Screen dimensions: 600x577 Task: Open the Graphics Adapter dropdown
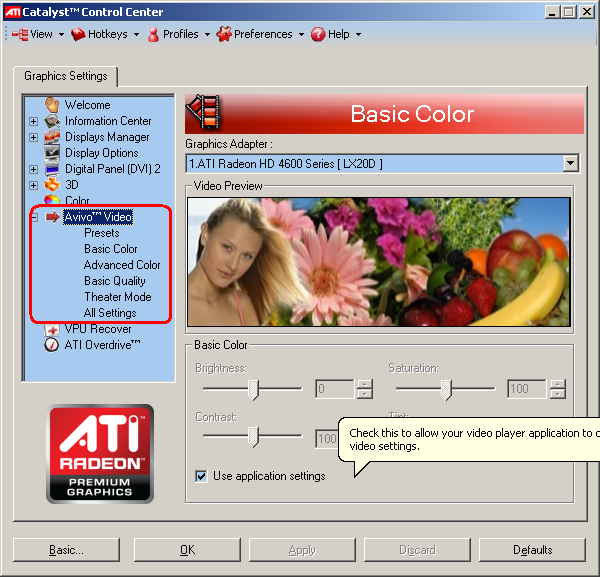coord(571,163)
